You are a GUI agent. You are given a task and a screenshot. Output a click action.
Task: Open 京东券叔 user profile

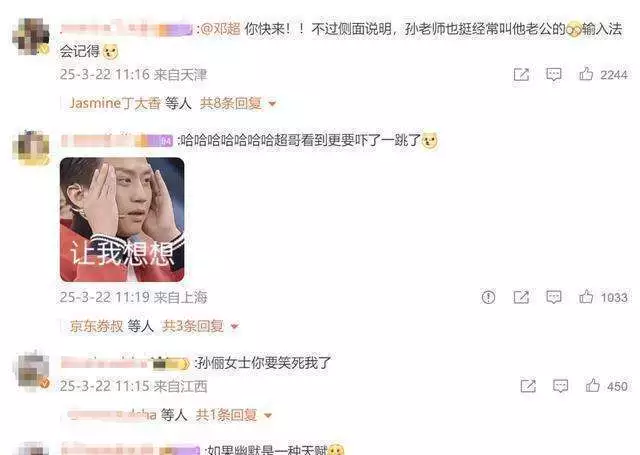point(96,326)
